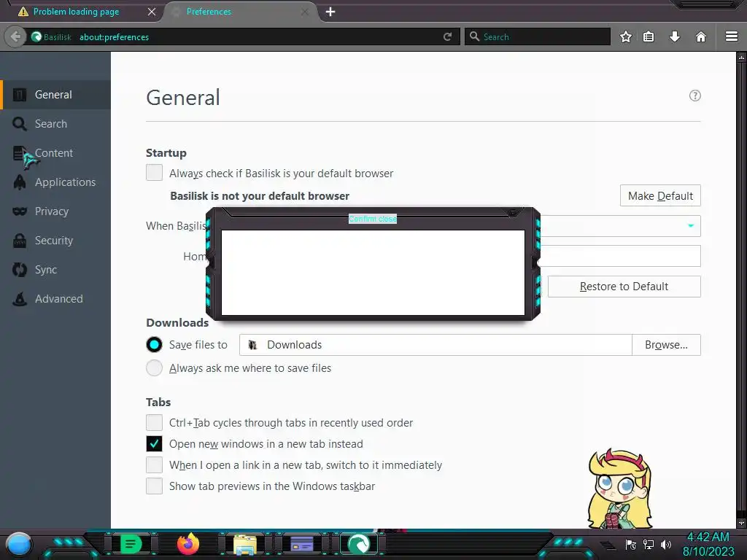Open the Sync preferences category
This screenshot has height=560, width=747.
click(55, 270)
